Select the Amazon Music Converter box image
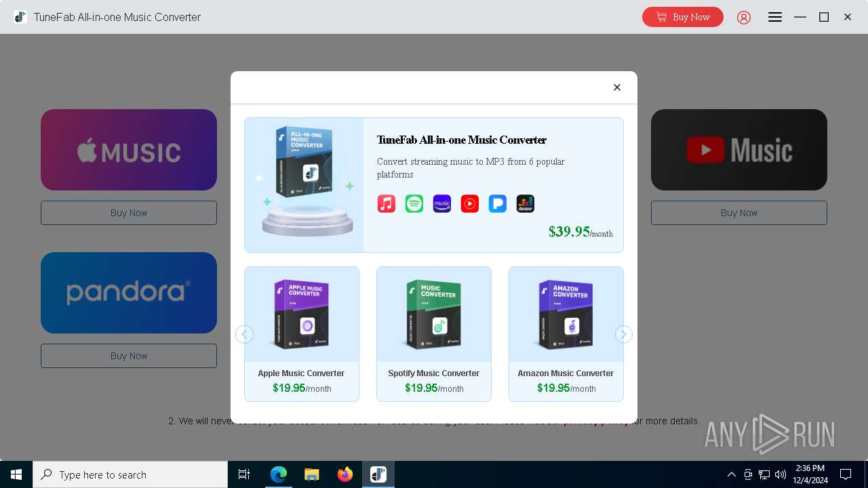 [566, 314]
